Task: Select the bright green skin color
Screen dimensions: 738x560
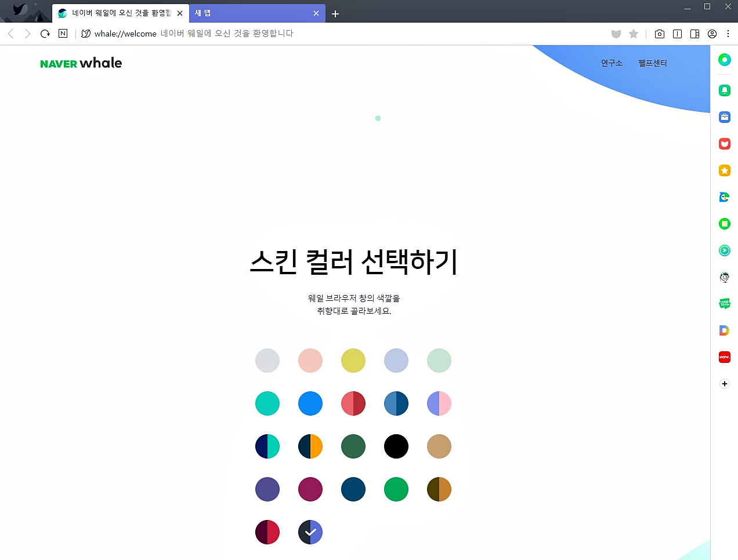Action: click(x=396, y=489)
